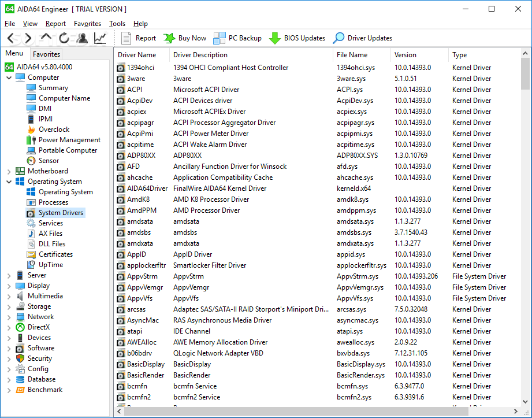The image size is (532, 418).
Task: Expand the Storage tree node
Action: pyautogui.click(x=9, y=307)
